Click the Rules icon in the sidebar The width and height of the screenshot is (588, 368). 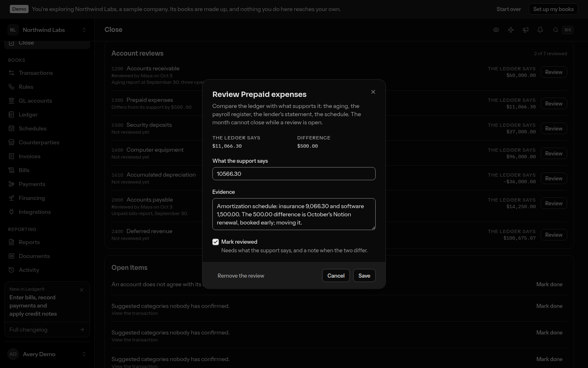(11, 87)
